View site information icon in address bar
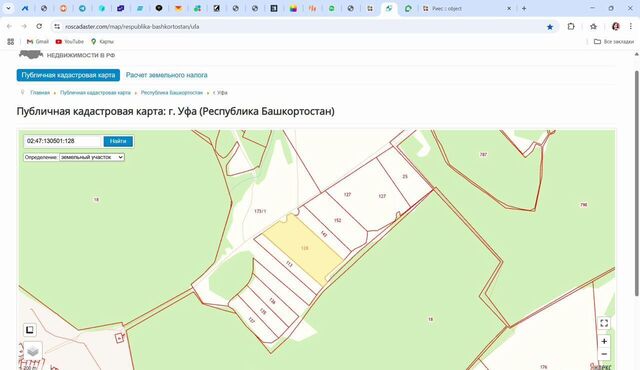The height and width of the screenshot is (370, 640). click(57, 27)
